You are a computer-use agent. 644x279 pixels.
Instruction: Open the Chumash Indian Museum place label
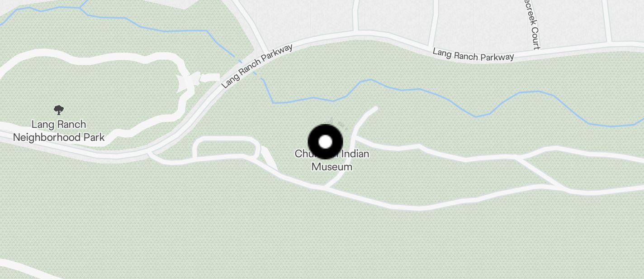coord(332,160)
